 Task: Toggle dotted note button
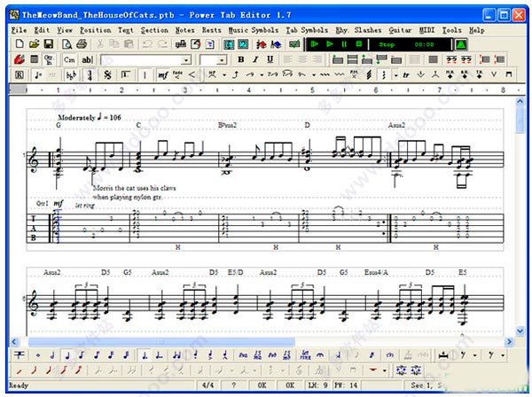point(145,355)
